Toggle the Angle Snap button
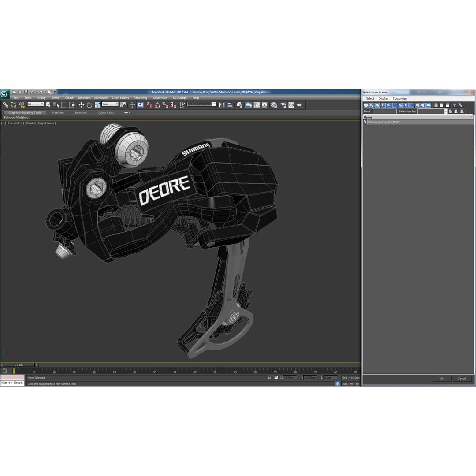 pos(157,105)
